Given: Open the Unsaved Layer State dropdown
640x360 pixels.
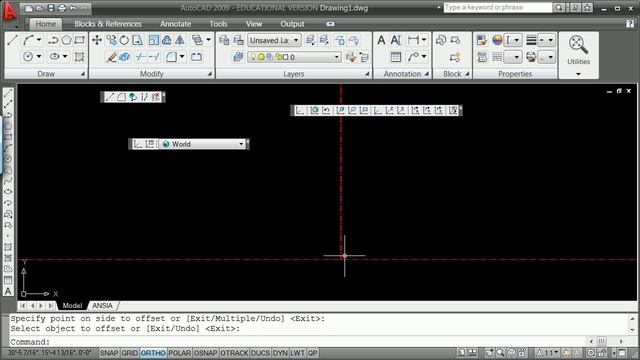Looking at the screenshot, I should coord(274,40).
